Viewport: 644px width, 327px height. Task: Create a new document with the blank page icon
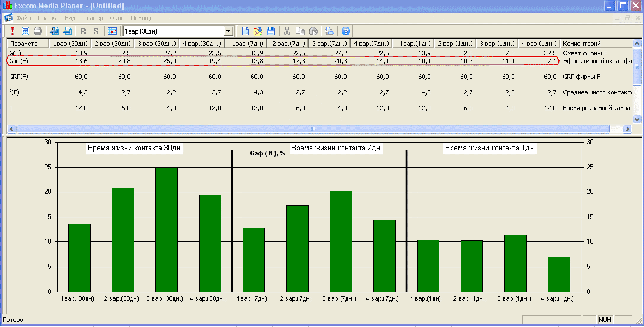pos(245,31)
